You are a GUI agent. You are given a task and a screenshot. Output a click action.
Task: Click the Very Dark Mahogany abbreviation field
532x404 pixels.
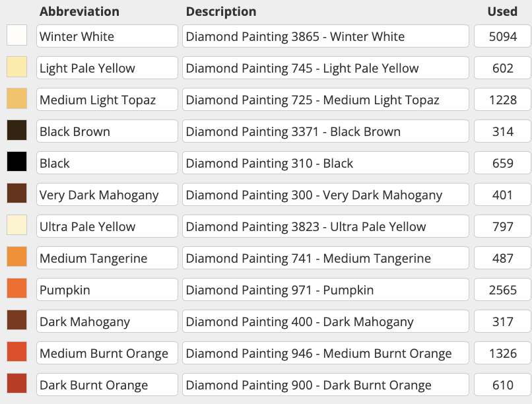(107, 195)
